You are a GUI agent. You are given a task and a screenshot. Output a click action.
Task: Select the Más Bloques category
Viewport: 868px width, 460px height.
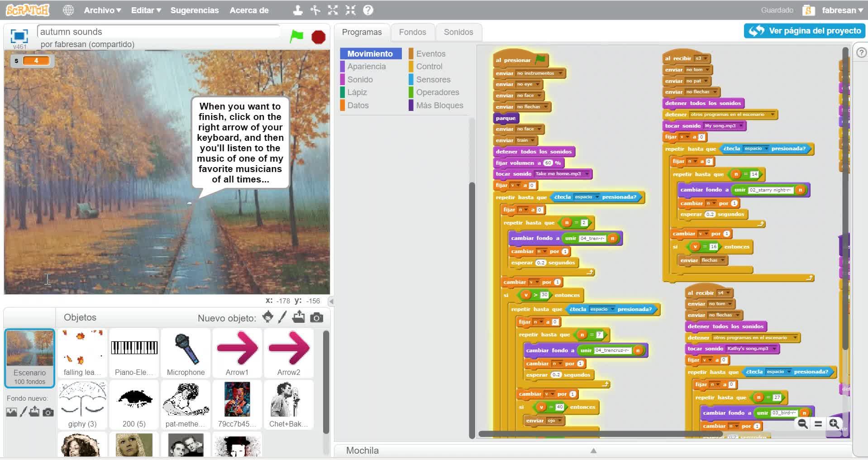pyautogui.click(x=439, y=105)
